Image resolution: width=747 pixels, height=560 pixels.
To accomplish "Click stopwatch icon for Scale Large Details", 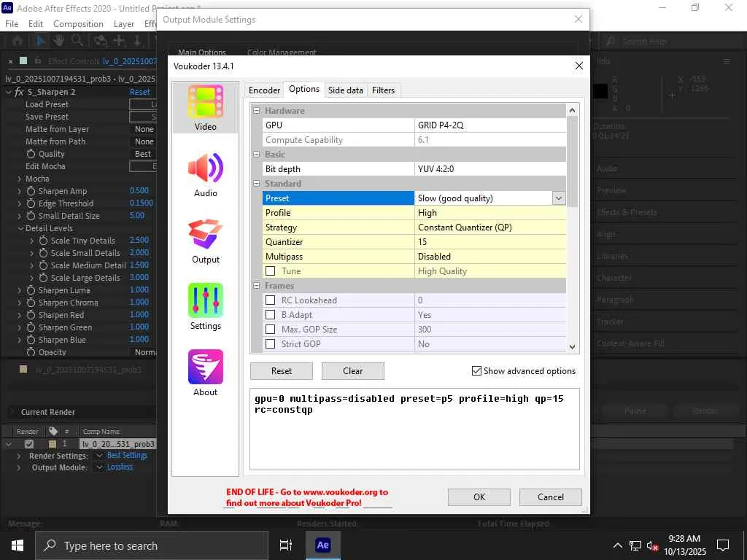I will click(43, 278).
